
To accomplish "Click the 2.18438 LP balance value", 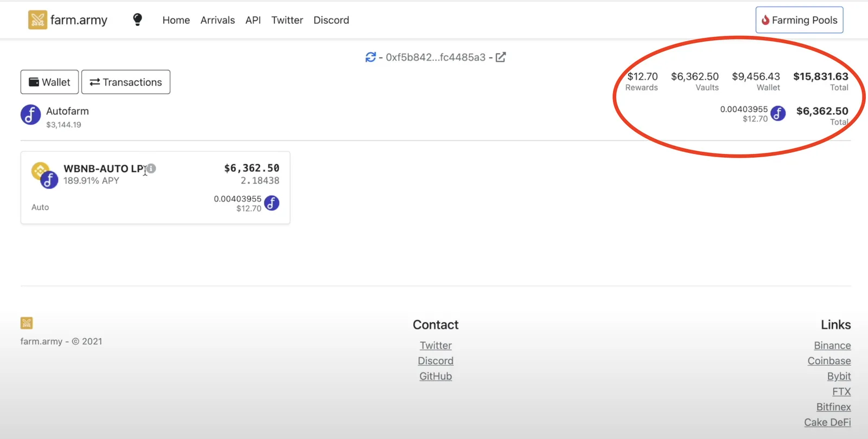I will (x=260, y=180).
